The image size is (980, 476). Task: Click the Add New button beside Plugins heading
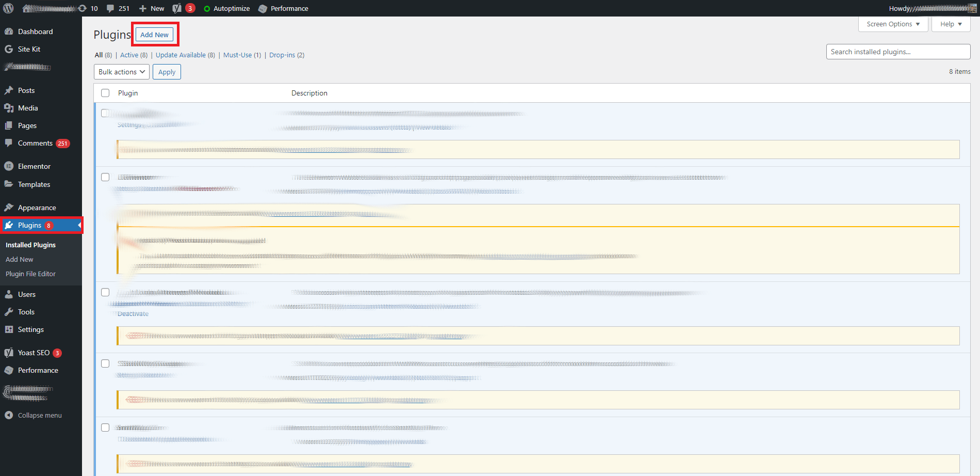(x=154, y=35)
